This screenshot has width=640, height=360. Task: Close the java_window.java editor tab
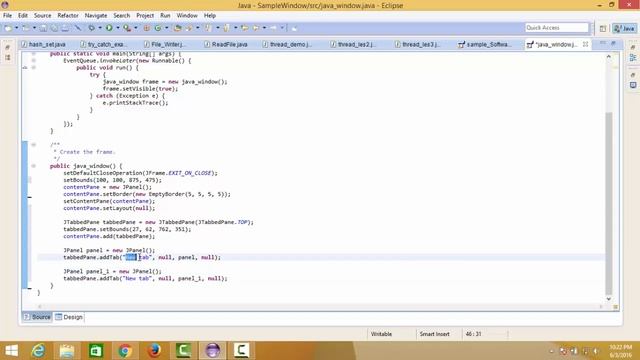point(585,44)
